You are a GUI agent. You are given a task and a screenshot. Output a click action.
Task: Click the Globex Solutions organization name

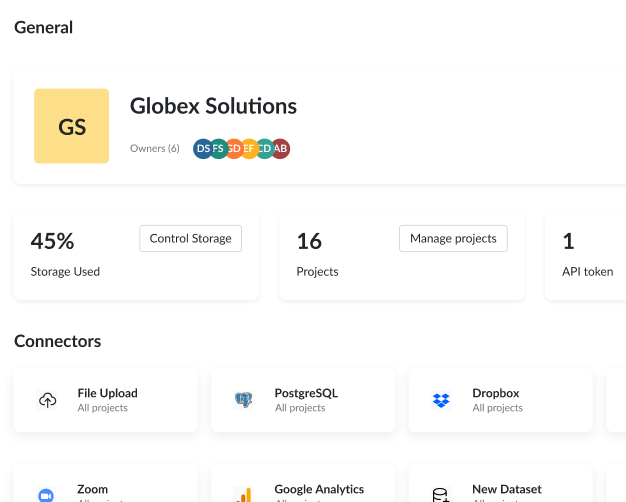(x=213, y=106)
